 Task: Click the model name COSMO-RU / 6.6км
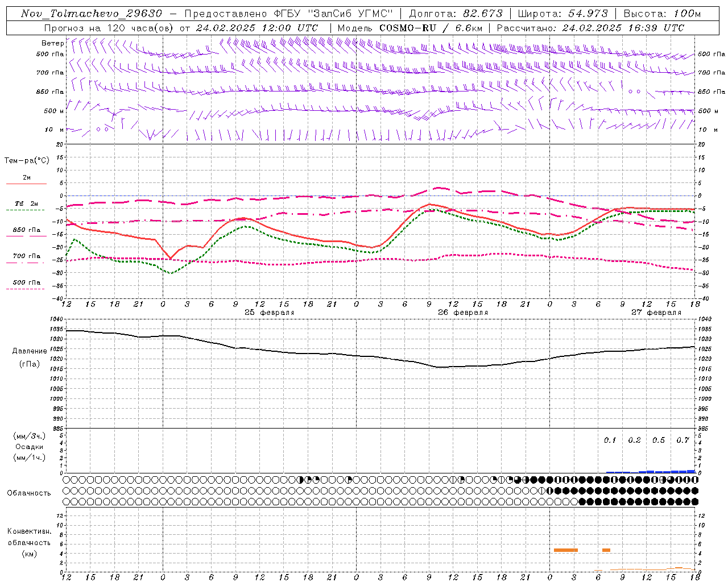[x=431, y=28]
